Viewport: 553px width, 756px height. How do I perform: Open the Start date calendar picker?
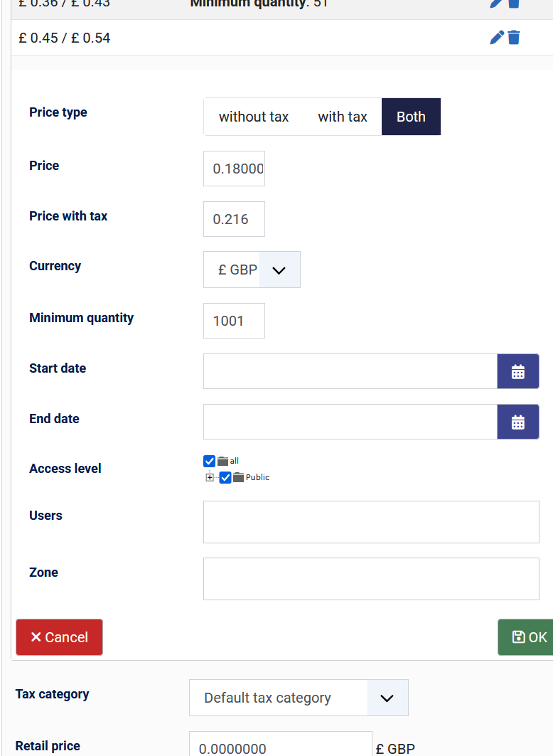click(x=517, y=371)
